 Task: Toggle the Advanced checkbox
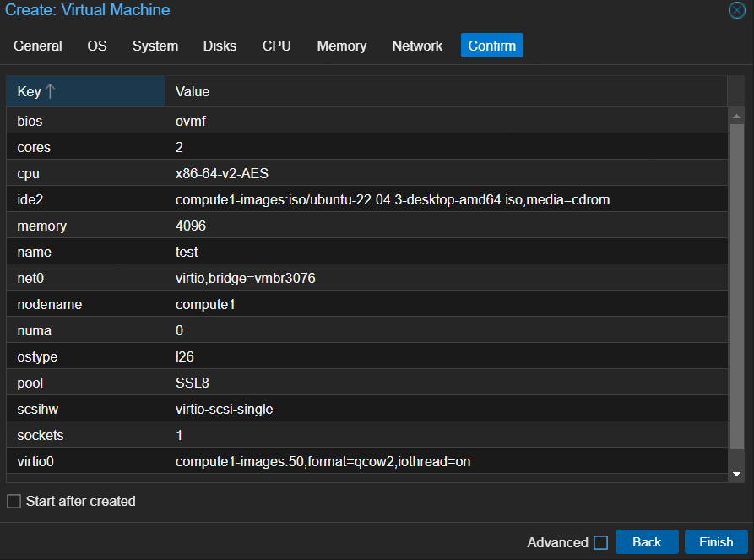click(600, 542)
